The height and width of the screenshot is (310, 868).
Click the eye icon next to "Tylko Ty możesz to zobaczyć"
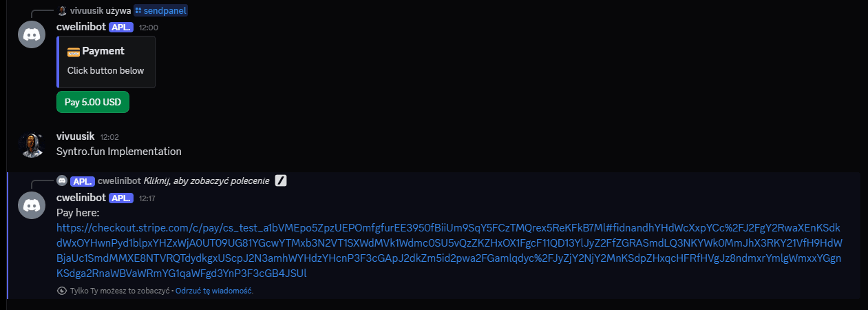point(61,291)
